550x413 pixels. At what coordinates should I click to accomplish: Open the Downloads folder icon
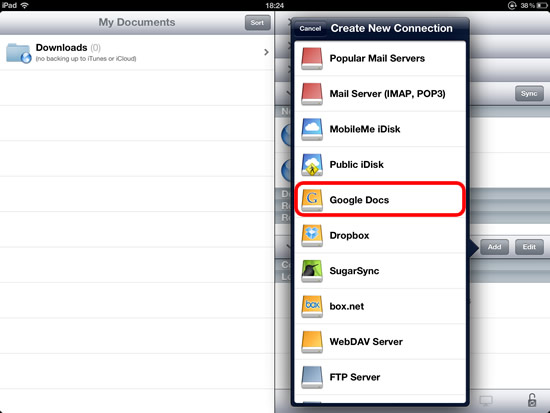point(19,53)
